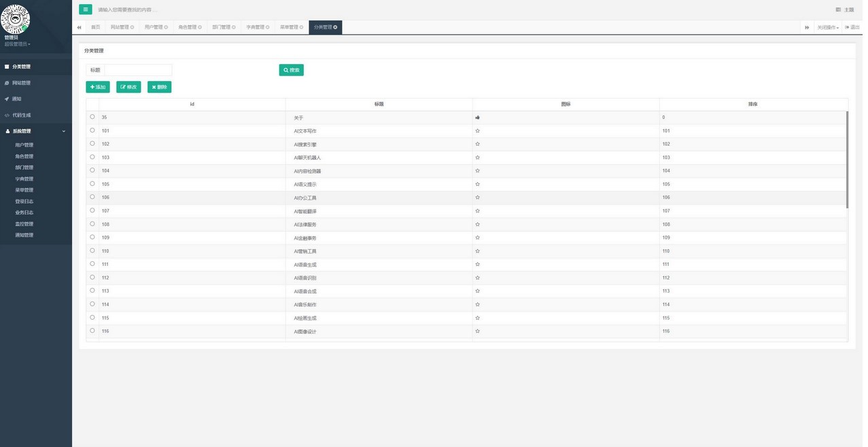Expand the 超级管理员 user dropdown
This screenshot has width=868, height=447.
click(x=18, y=44)
